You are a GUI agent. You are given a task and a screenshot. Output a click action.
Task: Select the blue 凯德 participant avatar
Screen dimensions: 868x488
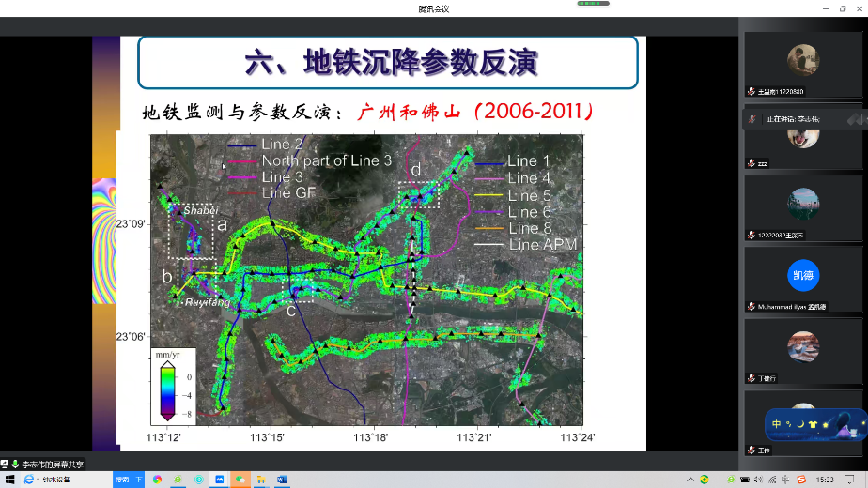pos(803,275)
